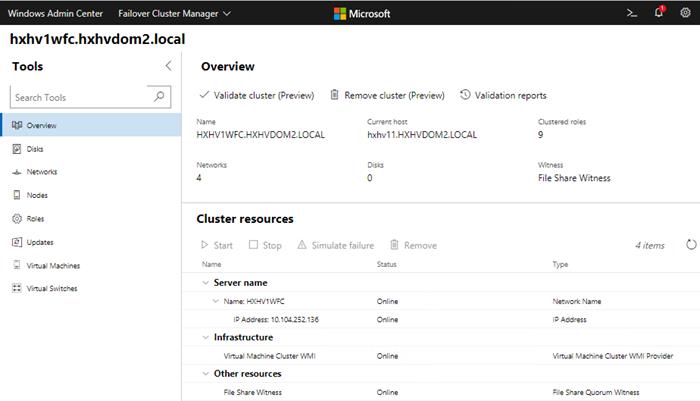Open the Updates tool
The width and height of the screenshot is (700, 401).
[91, 242]
